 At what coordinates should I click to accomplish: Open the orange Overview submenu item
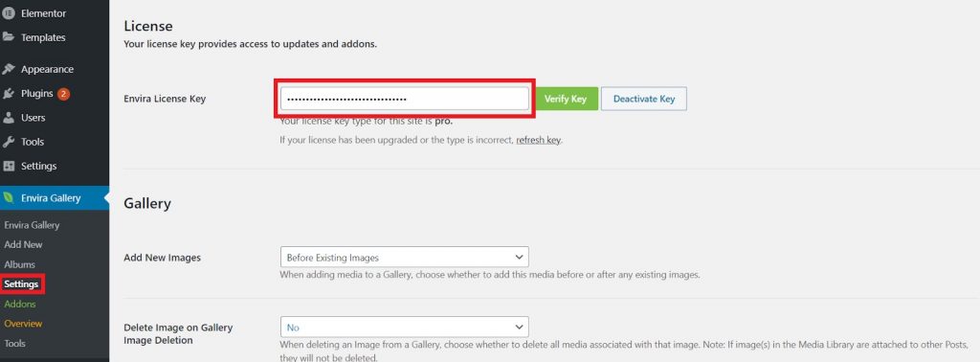click(x=23, y=324)
